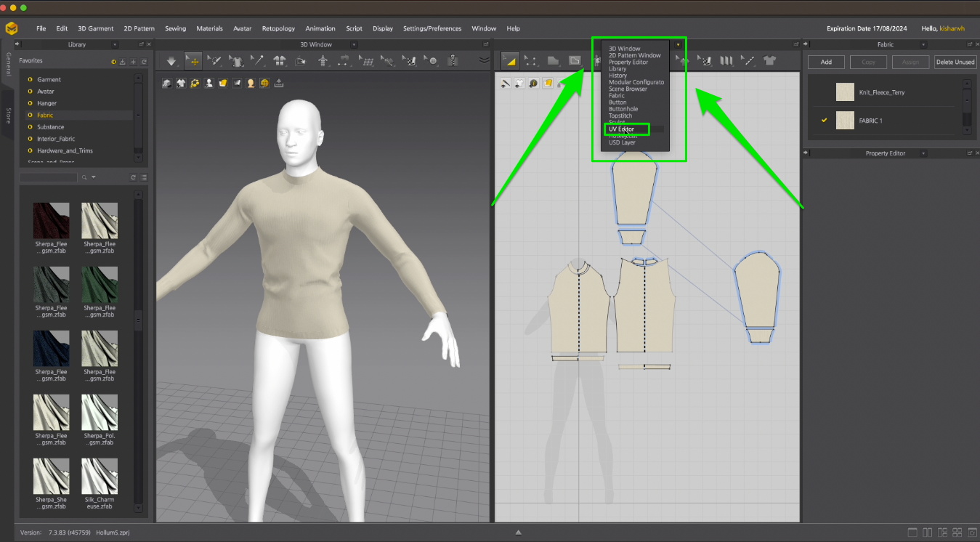Screen dimensions: 980x542
Task: Add a favorite with the plus icon
Action: [x=133, y=62]
